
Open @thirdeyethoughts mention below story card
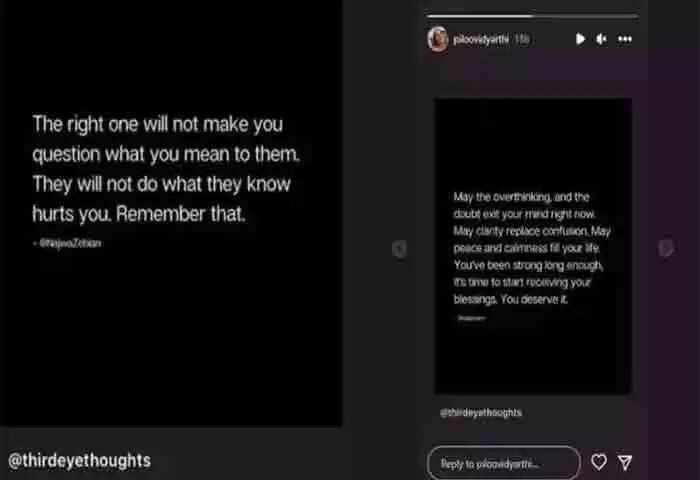click(x=481, y=413)
